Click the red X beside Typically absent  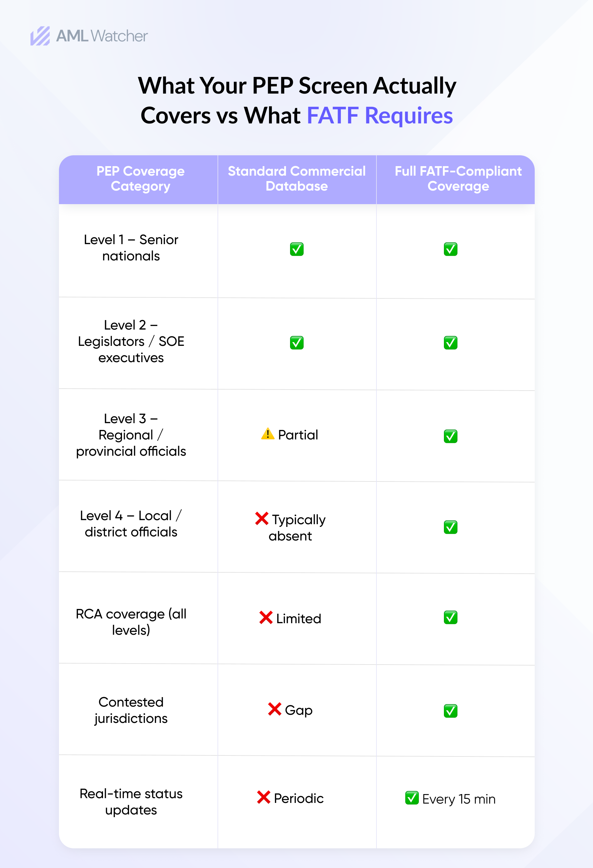(x=262, y=518)
